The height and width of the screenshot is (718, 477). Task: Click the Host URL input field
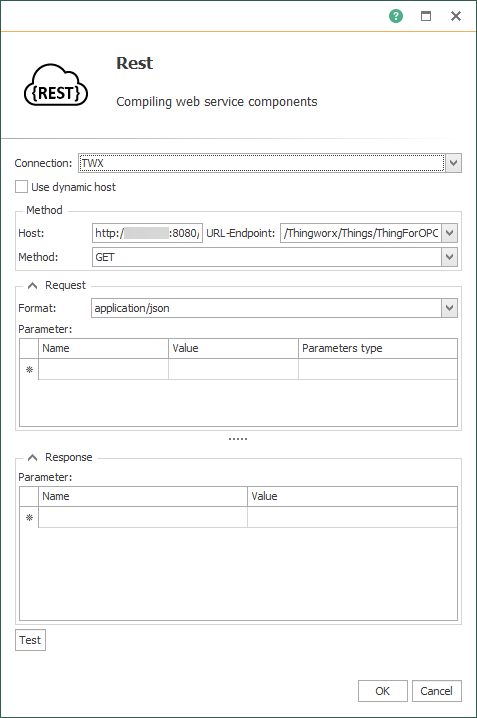[147, 233]
